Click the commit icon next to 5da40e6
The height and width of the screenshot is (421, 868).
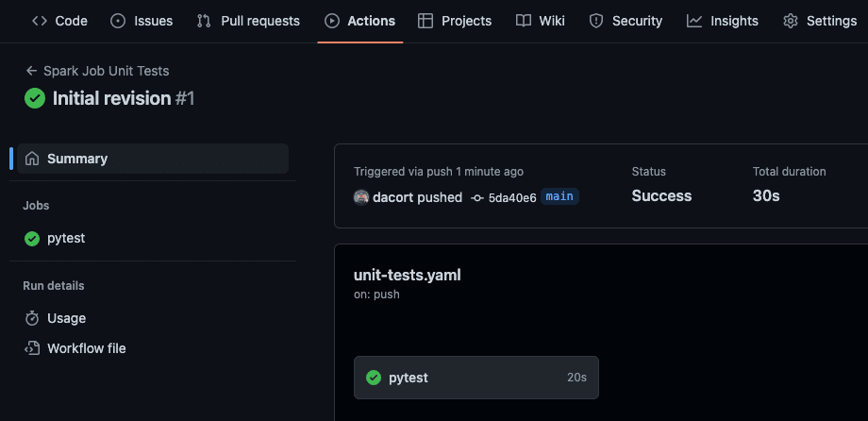pyautogui.click(x=477, y=198)
